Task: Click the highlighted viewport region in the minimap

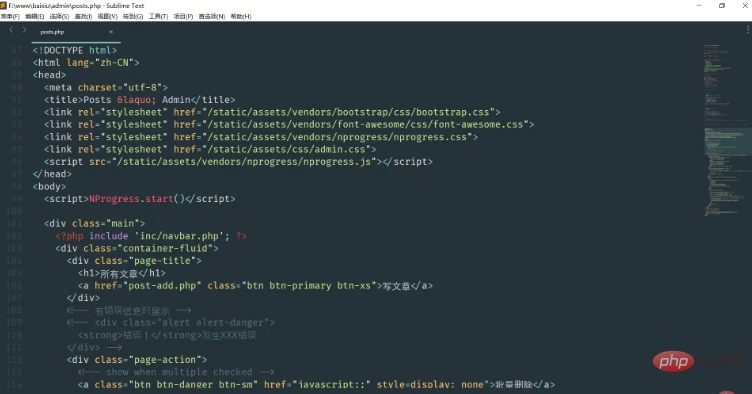Action: (x=727, y=141)
